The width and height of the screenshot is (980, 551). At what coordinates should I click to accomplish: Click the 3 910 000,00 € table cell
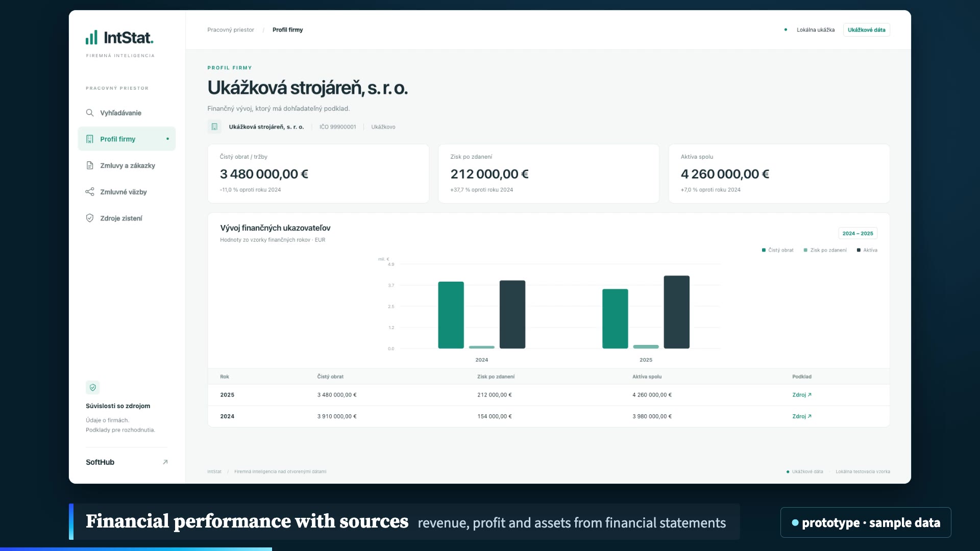337,416
